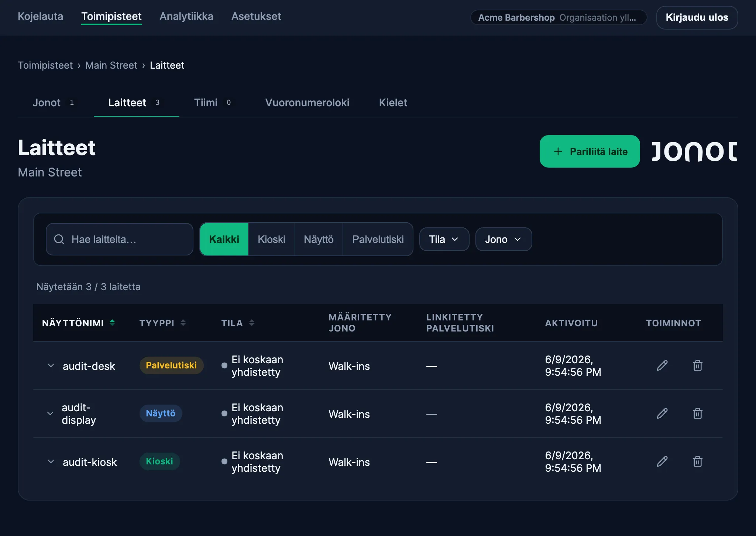
Task: Edit the audit-display device
Action: [662, 413]
